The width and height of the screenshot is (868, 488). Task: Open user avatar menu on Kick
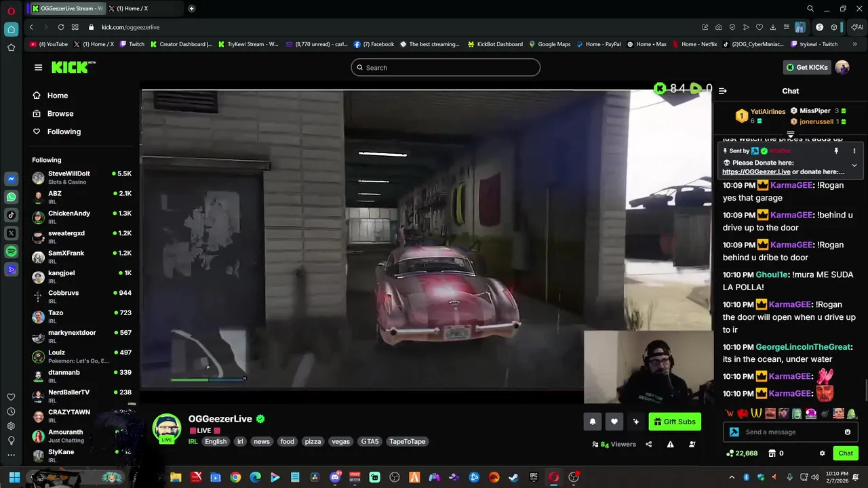(x=842, y=67)
